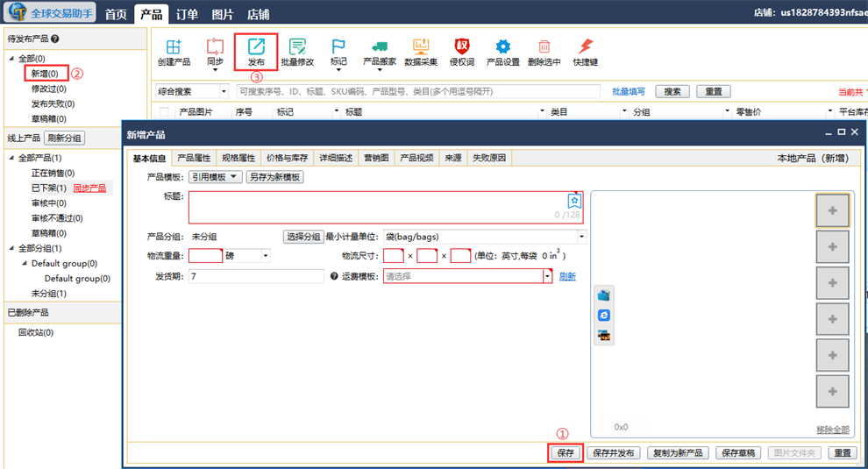Viewport: 868px width, 469px height.
Task: Click the web browser image source icon
Action: click(604, 315)
